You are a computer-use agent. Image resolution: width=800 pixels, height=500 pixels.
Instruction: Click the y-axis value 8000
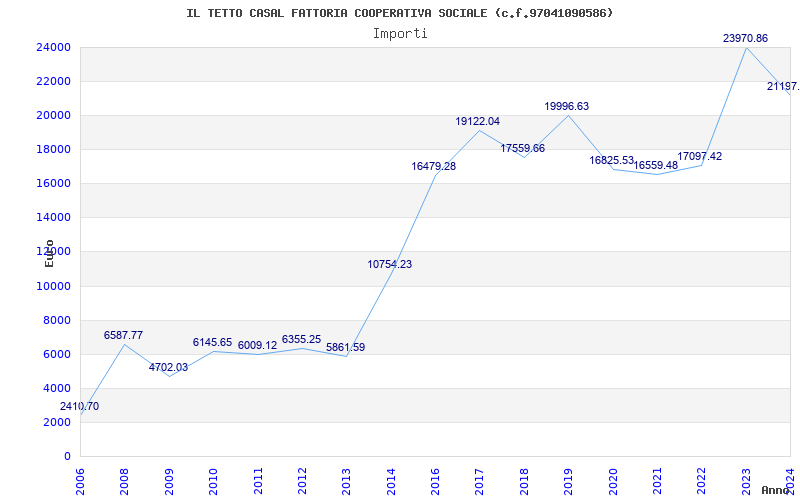pos(56,320)
